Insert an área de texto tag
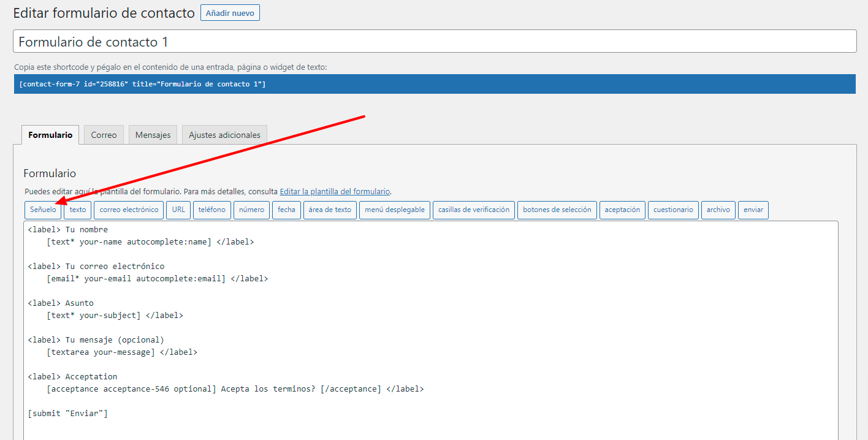This screenshot has width=868, height=440. point(330,210)
